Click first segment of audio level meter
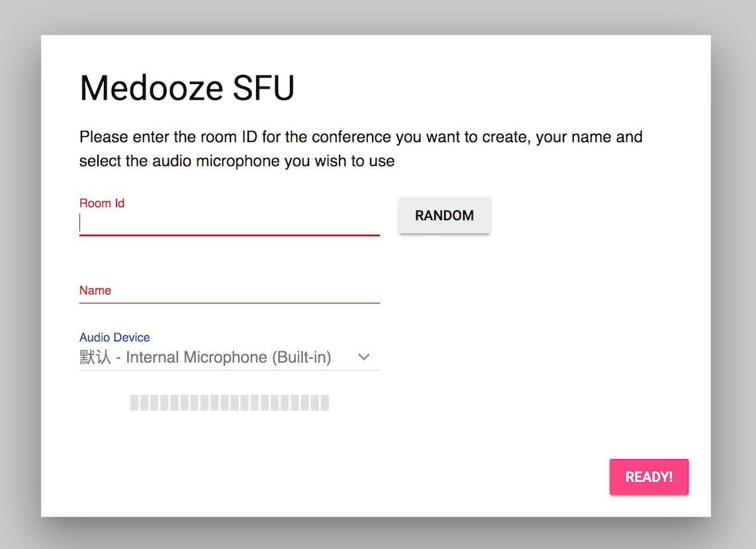 134,403
